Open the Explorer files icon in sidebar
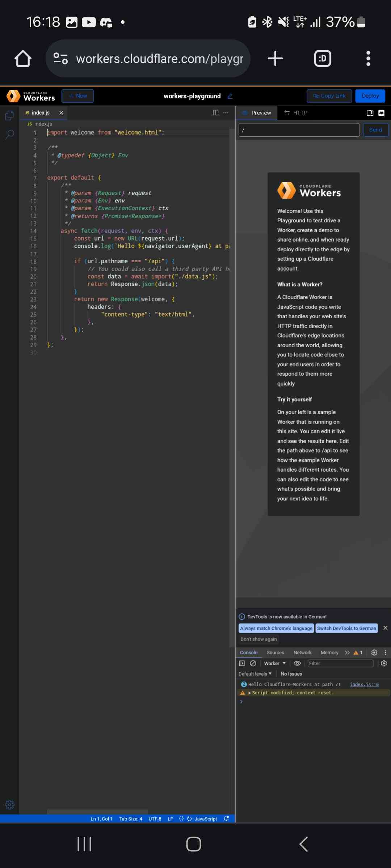The image size is (391, 868). coord(9,115)
